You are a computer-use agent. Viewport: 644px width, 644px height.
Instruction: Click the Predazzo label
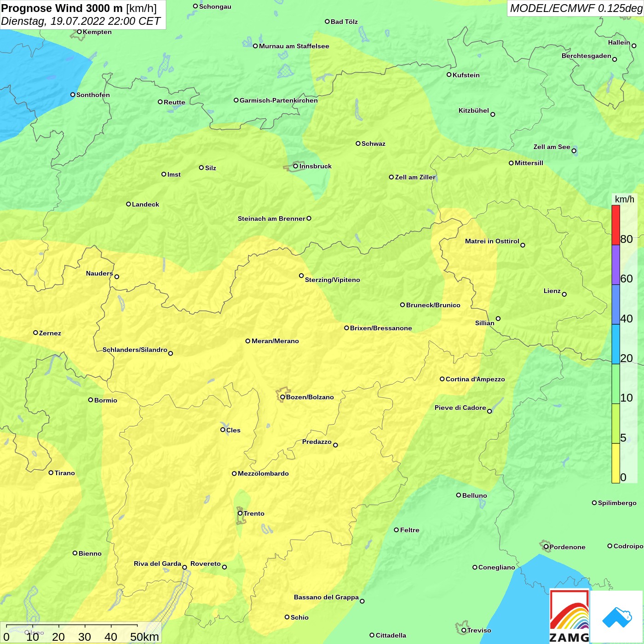click(x=317, y=442)
